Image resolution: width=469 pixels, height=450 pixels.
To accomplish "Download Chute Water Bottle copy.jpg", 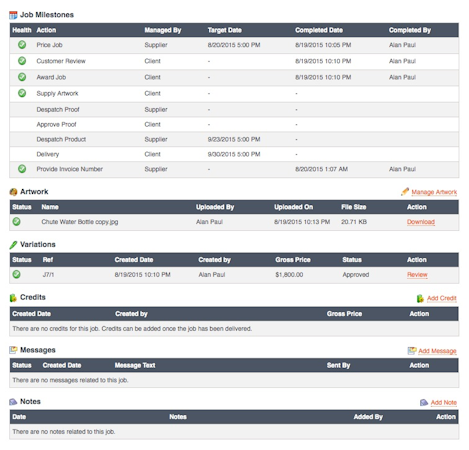I will point(421,222).
